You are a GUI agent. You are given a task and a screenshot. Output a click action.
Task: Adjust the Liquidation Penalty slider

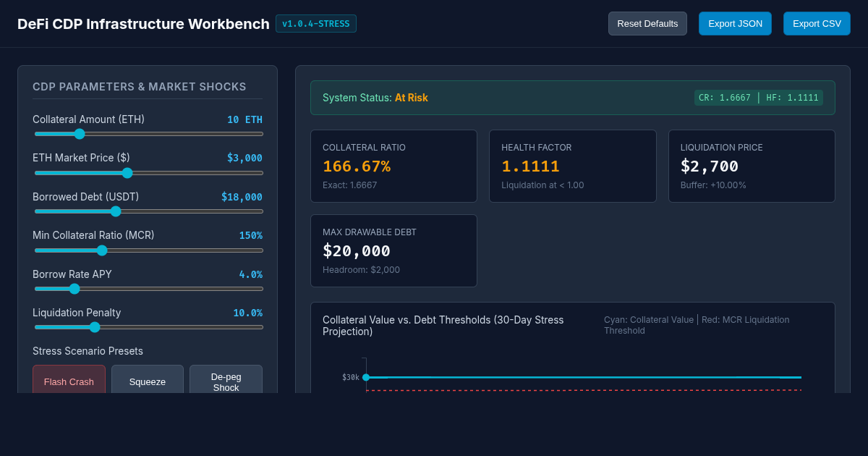coord(148,327)
